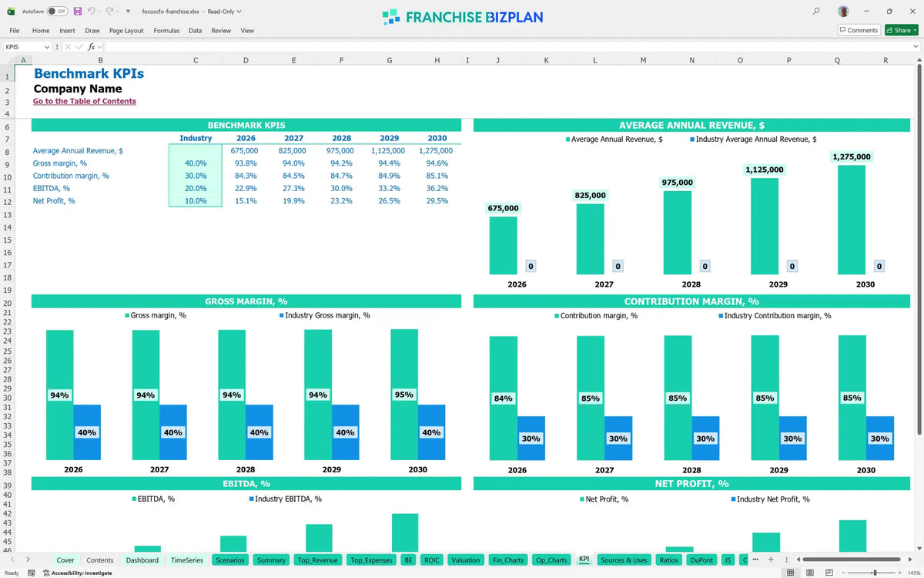Screen dimensions: 924x578
Task: Open Customize Quick Access Toolbar dropdown
Action: [128, 12]
